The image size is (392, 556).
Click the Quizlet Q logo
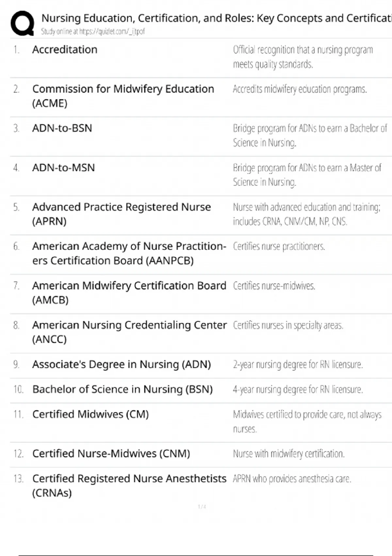click(22, 23)
